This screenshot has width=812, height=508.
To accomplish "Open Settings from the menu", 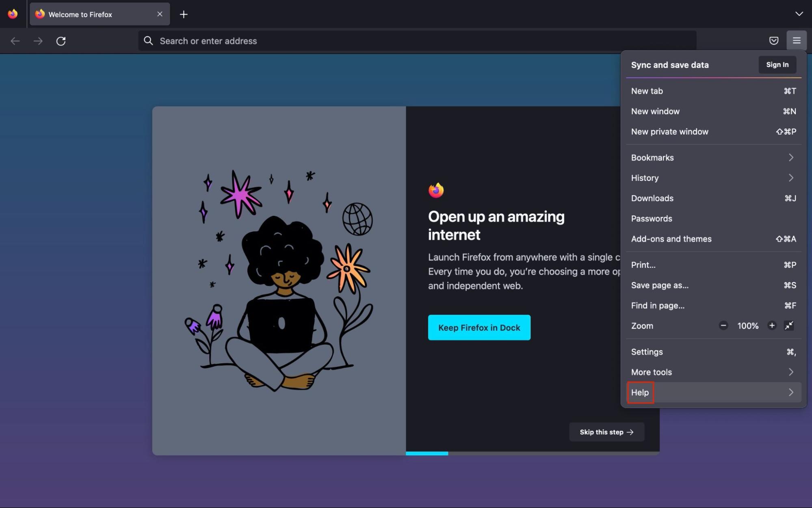I will [x=714, y=352].
